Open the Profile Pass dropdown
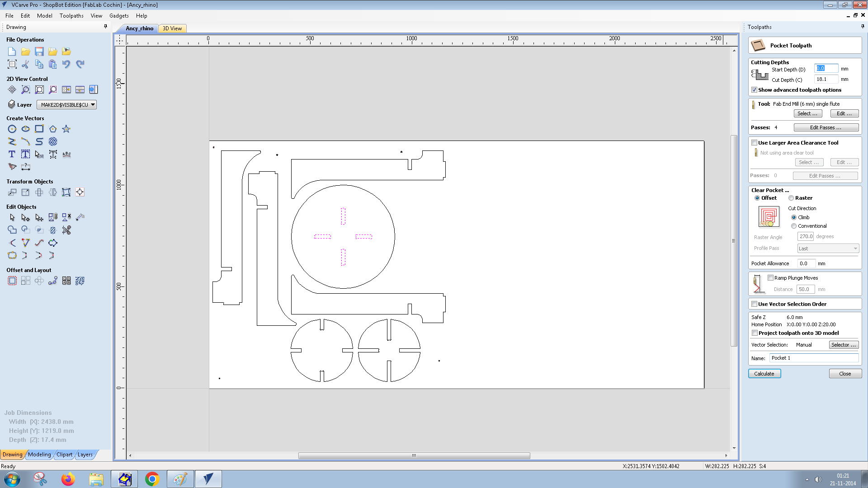This screenshot has height=488, width=868. [828, 249]
